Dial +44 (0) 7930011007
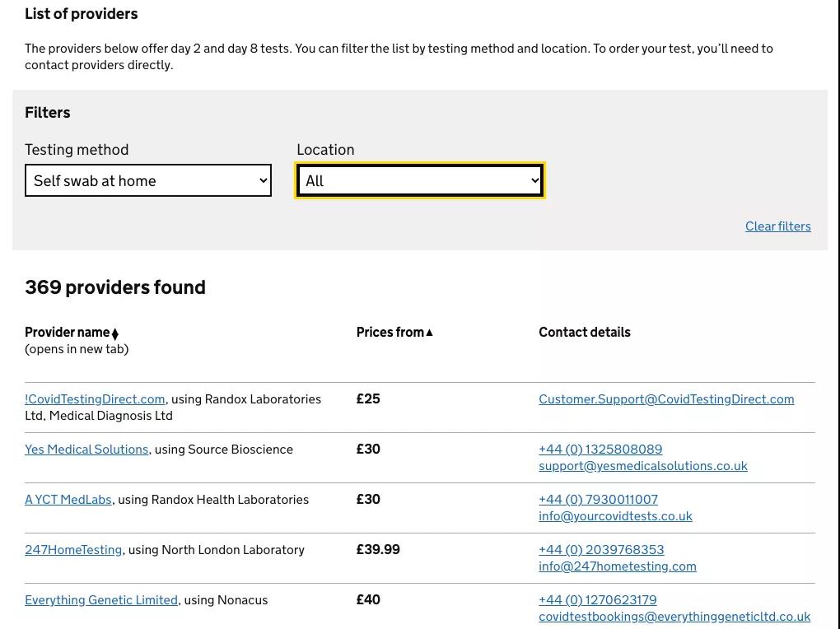840x629 pixels. coord(599,500)
